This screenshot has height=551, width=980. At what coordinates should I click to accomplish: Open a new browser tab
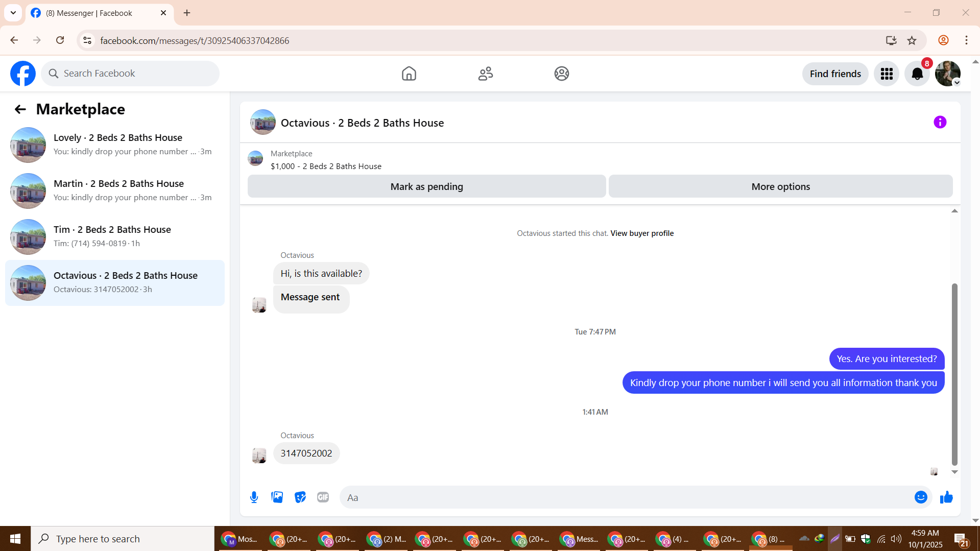point(187,13)
